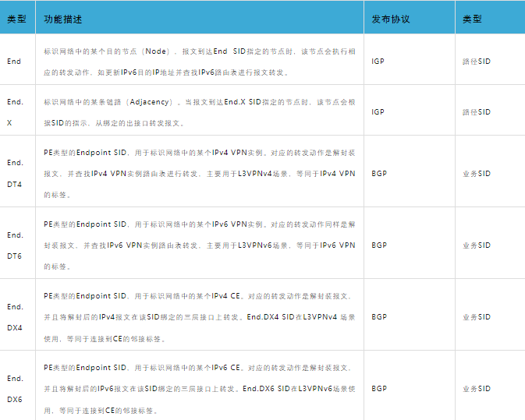Select the "End" SID name cell

(14, 62)
